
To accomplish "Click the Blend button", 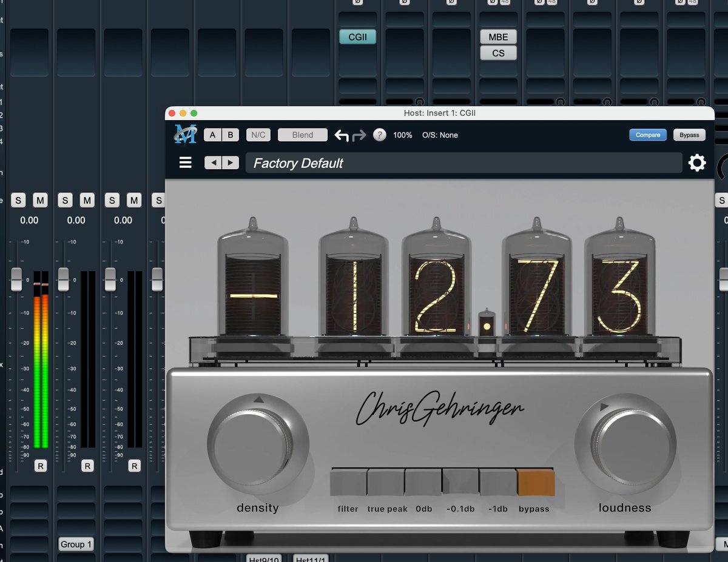I will point(302,135).
